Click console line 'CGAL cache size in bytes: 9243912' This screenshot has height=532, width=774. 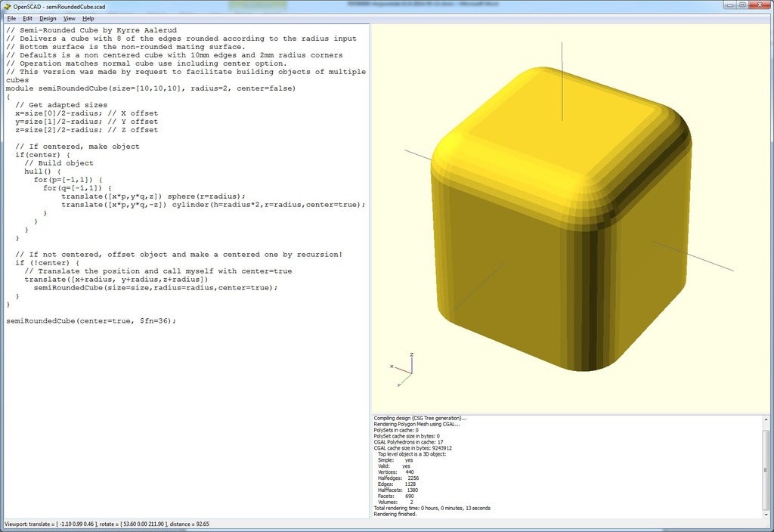pos(413,448)
